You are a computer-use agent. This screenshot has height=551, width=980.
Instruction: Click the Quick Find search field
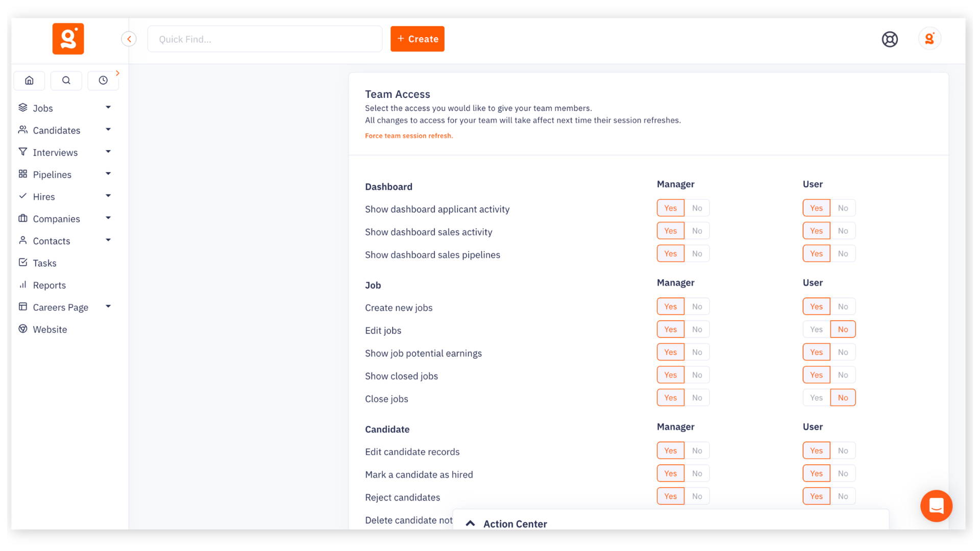coord(264,39)
